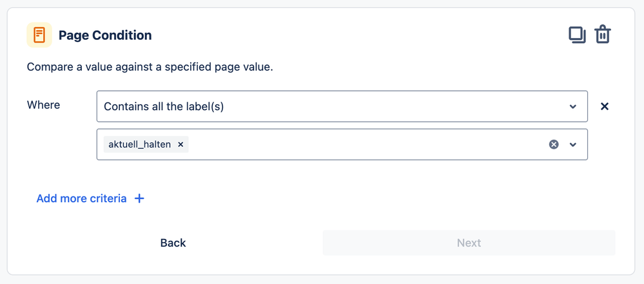Open the chevron of the condition type dropdown
This screenshot has width=644, height=284.
pyautogui.click(x=573, y=106)
